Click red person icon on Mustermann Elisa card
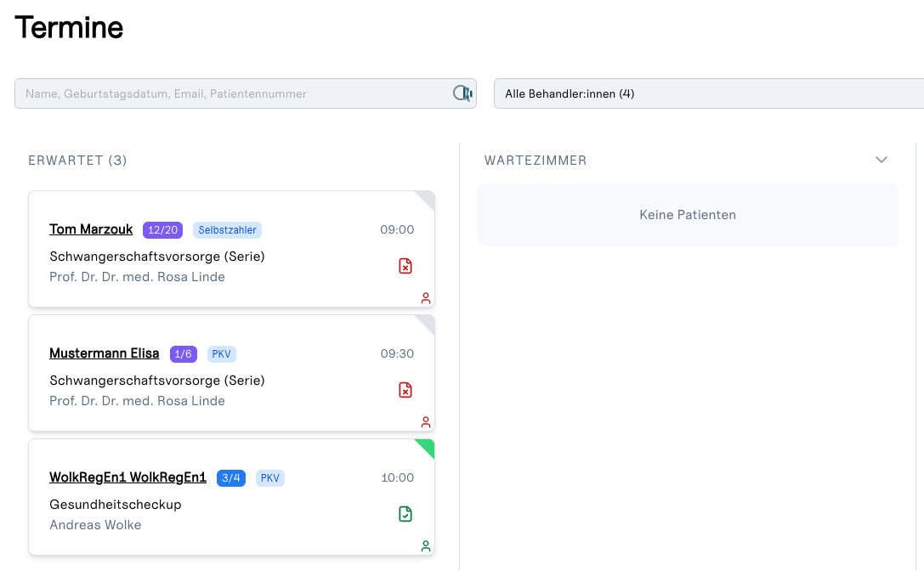Viewport: 924px width, 570px height. pos(426,422)
